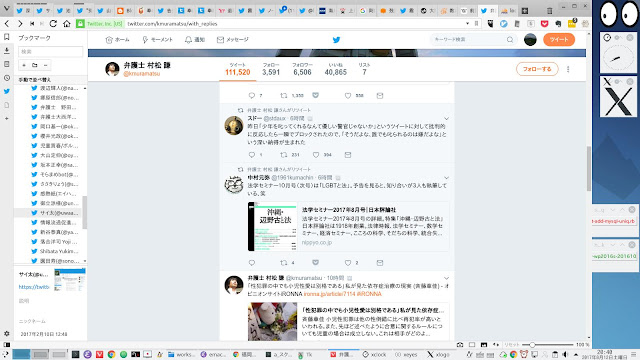Create new bookmark folder
Viewport: 640px width, 360px height.
pyautogui.click(x=35, y=65)
